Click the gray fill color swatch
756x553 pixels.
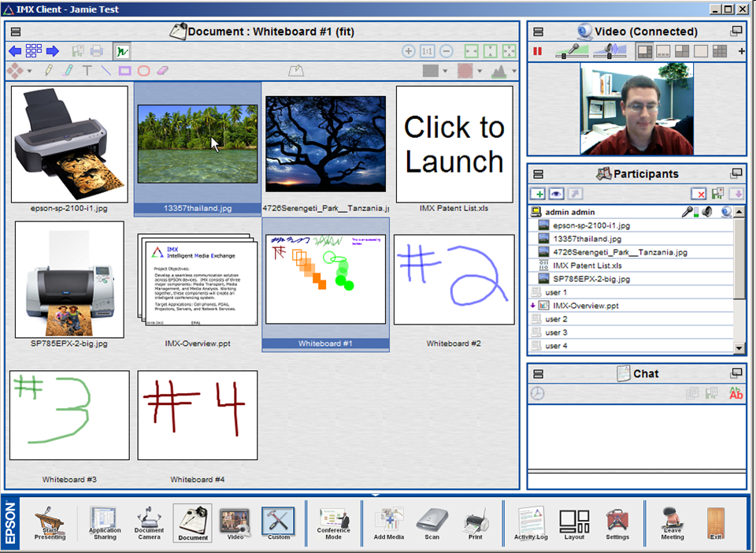point(431,71)
